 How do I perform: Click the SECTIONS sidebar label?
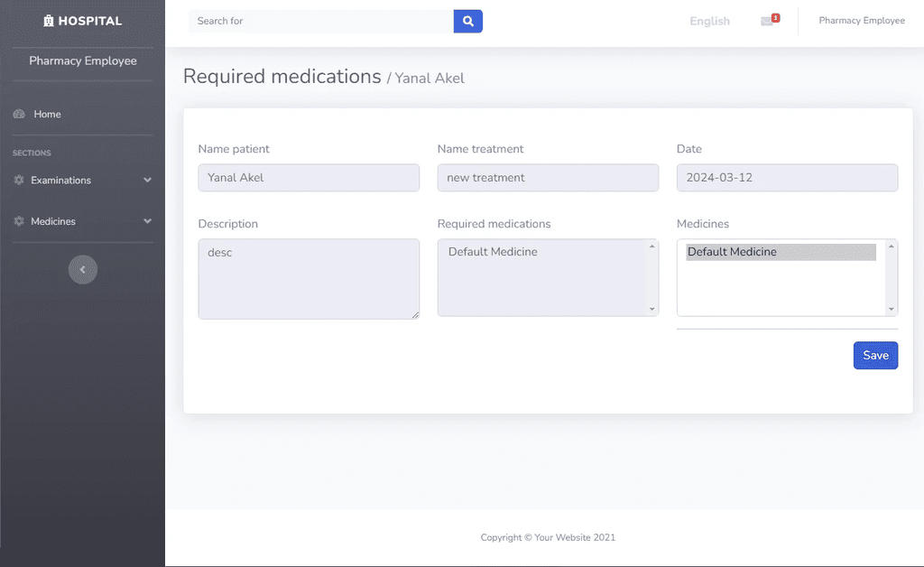click(x=32, y=153)
